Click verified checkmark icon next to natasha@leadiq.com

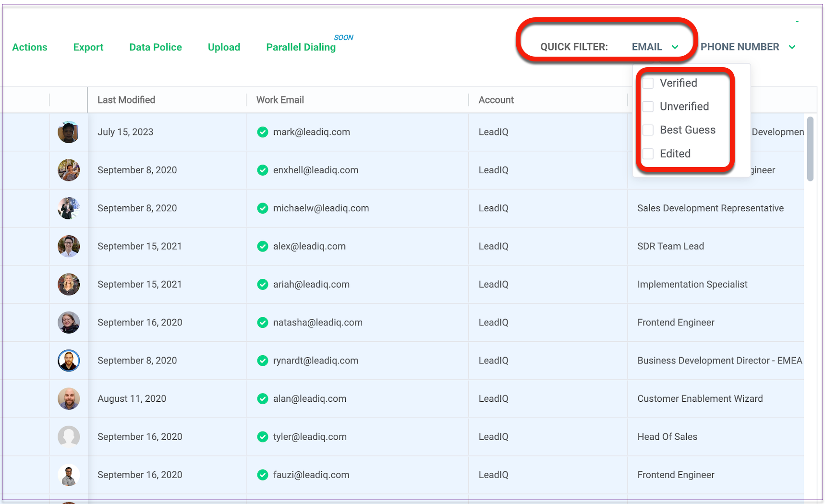[262, 323]
